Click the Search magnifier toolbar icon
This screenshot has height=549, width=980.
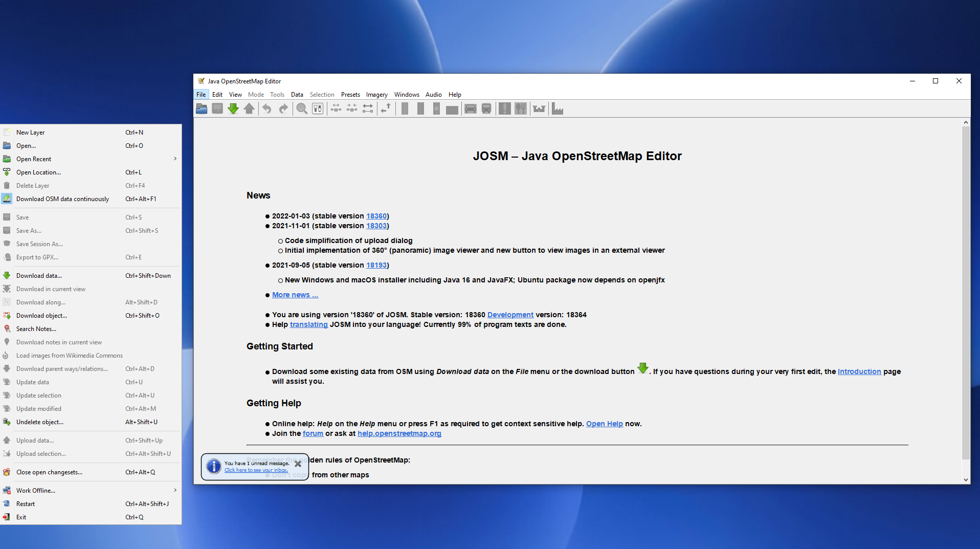[x=302, y=108]
